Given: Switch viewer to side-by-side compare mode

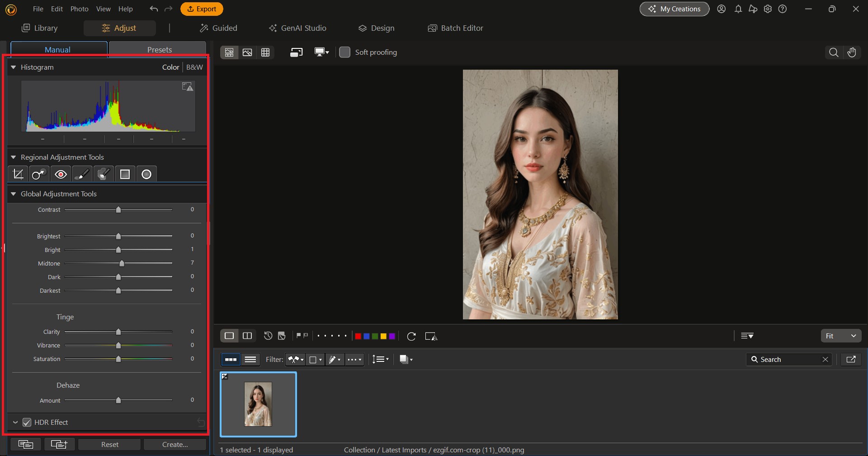Looking at the screenshot, I should (247, 336).
